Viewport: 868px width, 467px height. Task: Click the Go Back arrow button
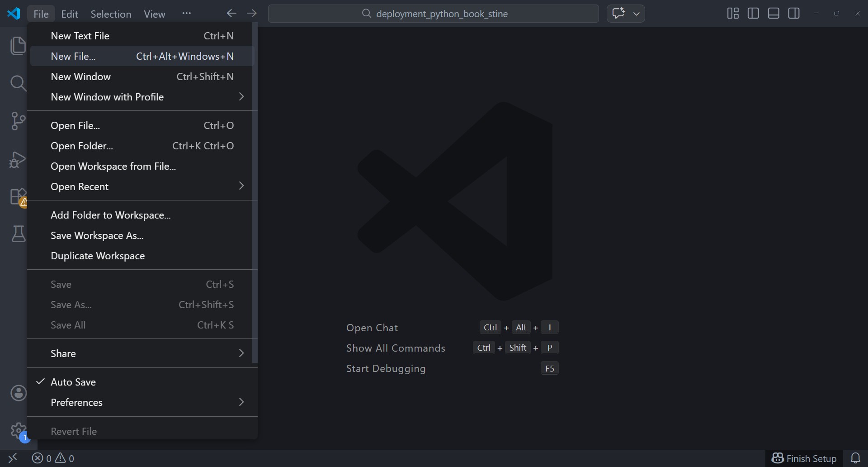click(231, 14)
